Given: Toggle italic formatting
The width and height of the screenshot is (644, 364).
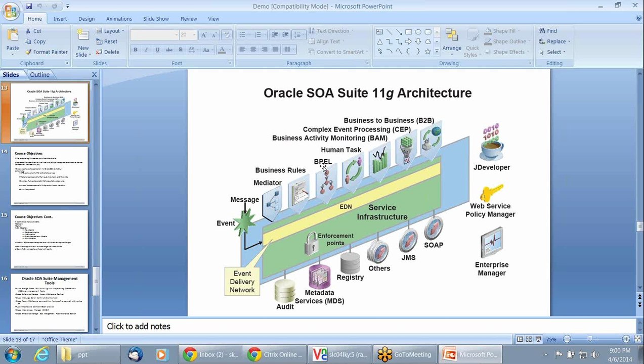Looking at the screenshot, I should point(146,50).
